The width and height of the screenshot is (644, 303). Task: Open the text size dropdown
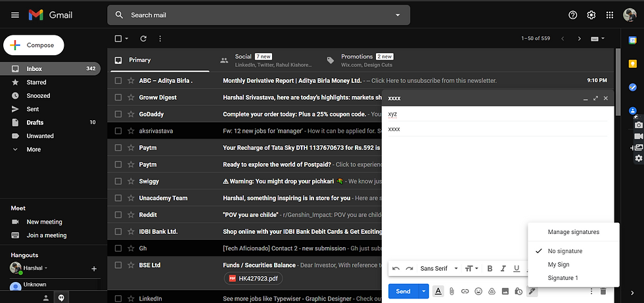click(x=472, y=269)
